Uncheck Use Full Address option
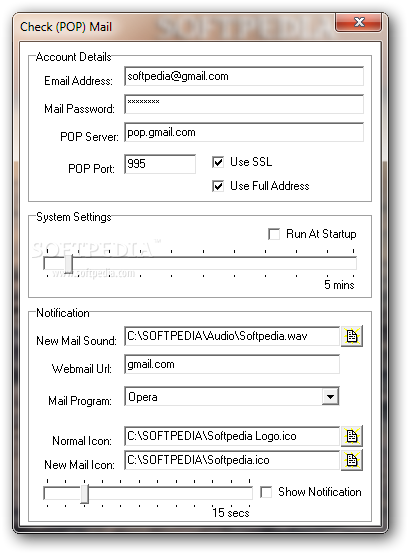The width and height of the screenshot is (409, 554). point(218,186)
